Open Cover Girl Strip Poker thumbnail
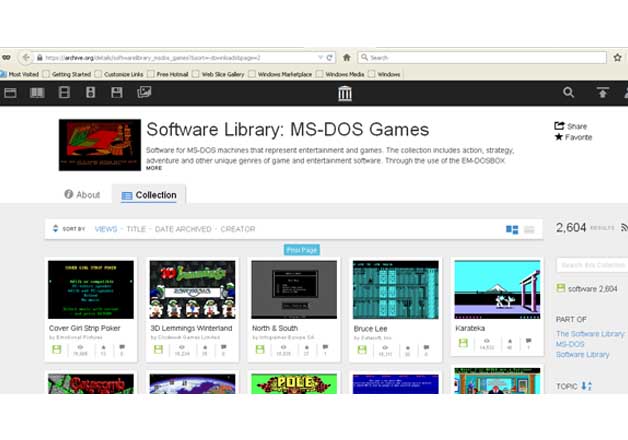 [x=91, y=289]
